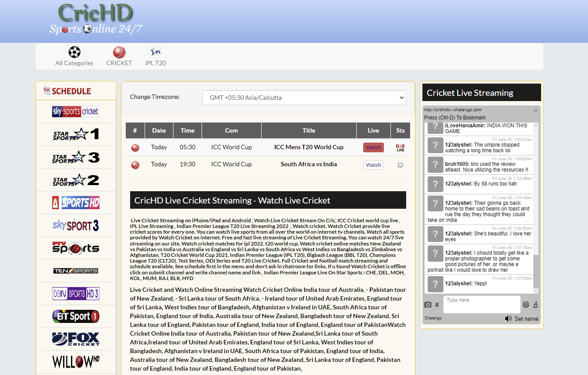Open the beIN Sports HD 3 channel
Screen dimensions: 588x375
point(75,294)
